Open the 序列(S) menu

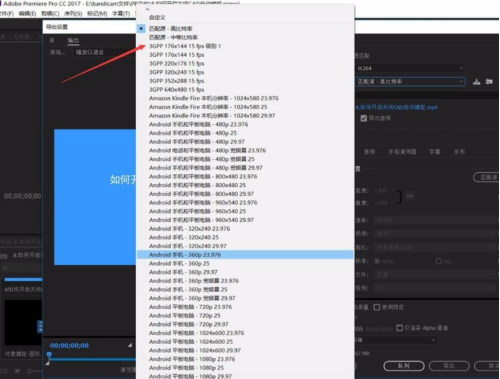[x=73, y=14]
